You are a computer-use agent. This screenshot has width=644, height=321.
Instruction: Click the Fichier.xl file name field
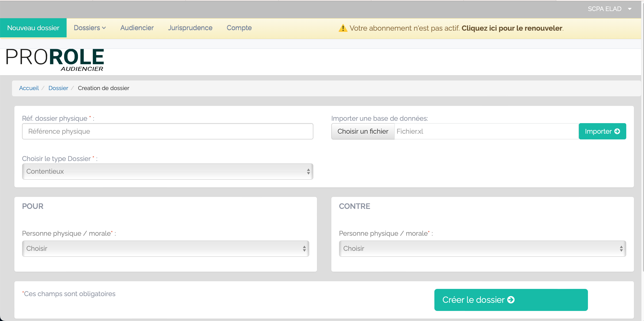pyautogui.click(x=486, y=131)
